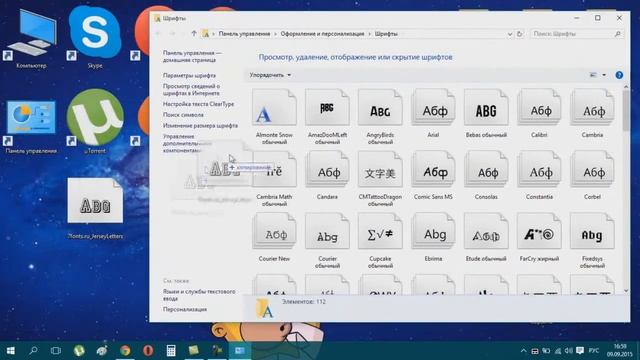Open taskbar search magnifier
This screenshot has height=360, width=640.
33,350
